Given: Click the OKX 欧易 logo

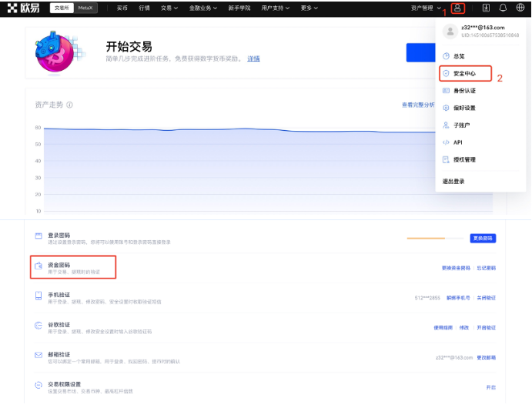Looking at the screenshot, I should click(23, 8).
